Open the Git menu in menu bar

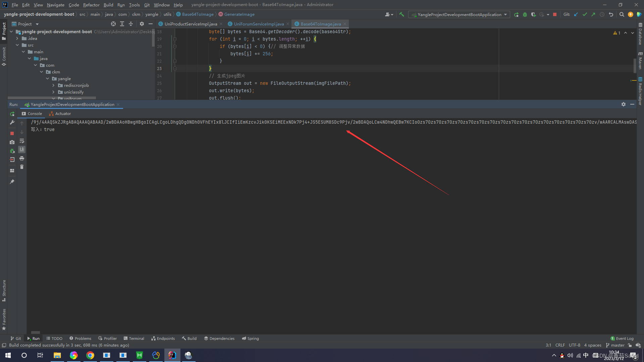(147, 4)
